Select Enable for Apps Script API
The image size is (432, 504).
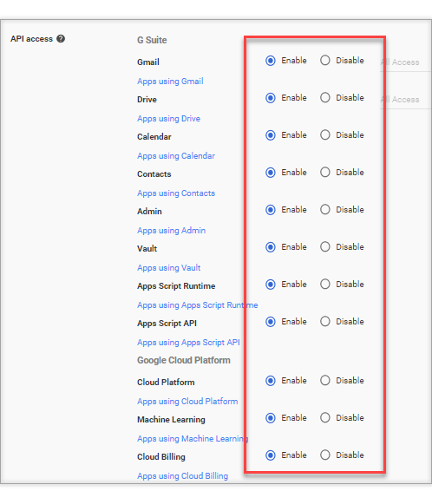(271, 322)
